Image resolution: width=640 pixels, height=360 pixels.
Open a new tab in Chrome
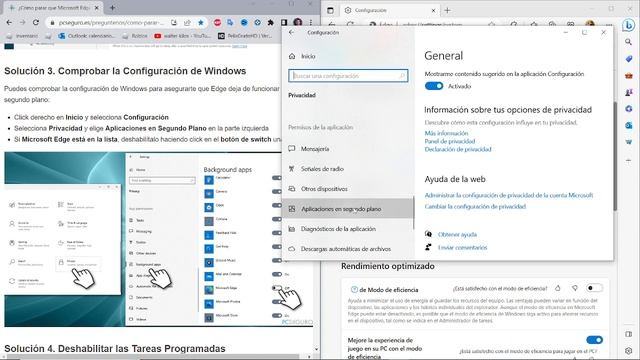point(113,8)
